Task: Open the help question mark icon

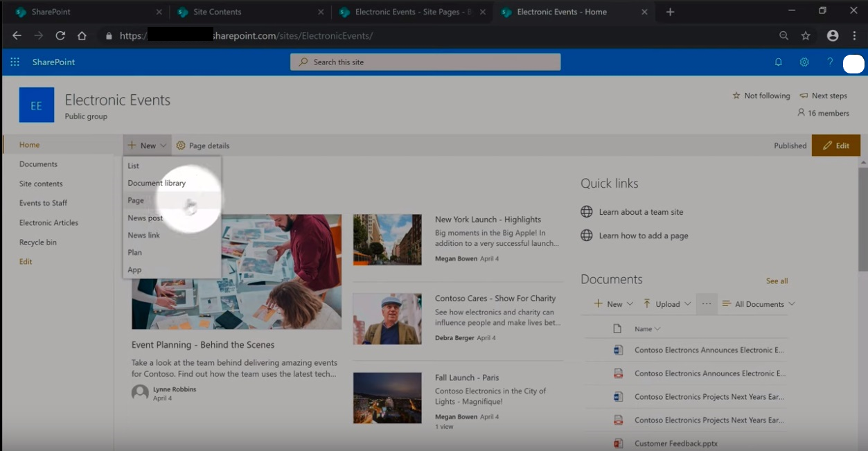Action: click(830, 62)
